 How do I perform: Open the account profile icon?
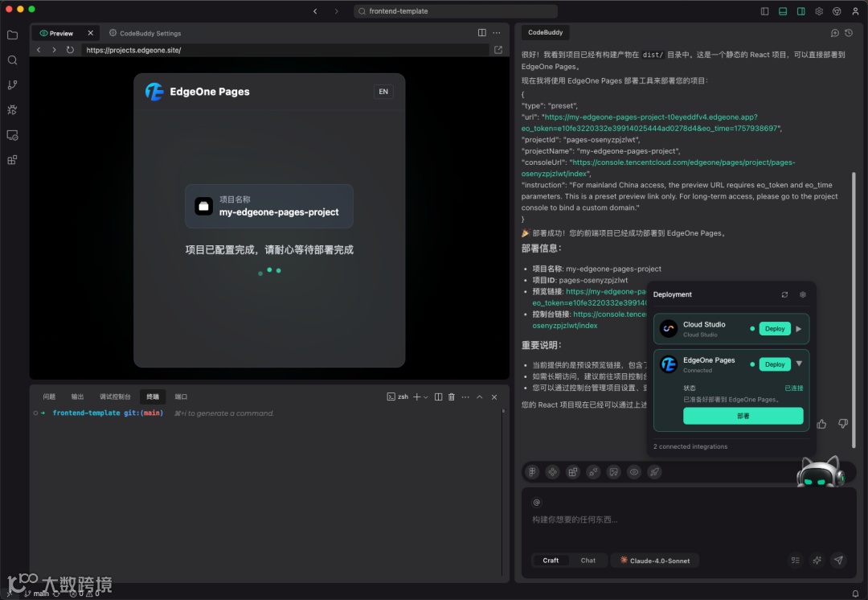pyautogui.click(x=855, y=11)
